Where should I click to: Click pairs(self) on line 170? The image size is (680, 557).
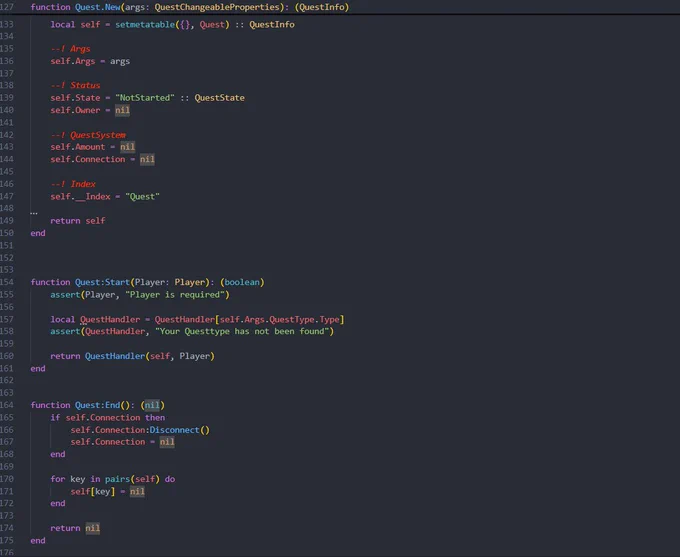[x=132, y=479]
